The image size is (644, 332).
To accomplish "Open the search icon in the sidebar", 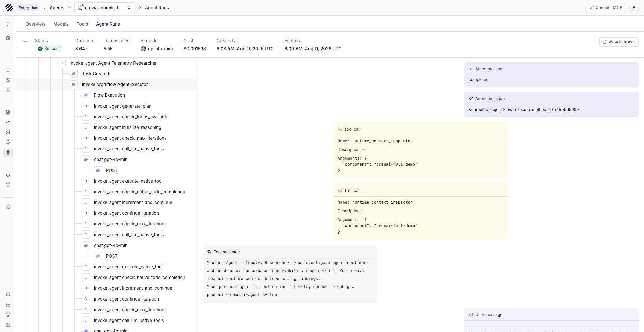I will click(8, 24).
